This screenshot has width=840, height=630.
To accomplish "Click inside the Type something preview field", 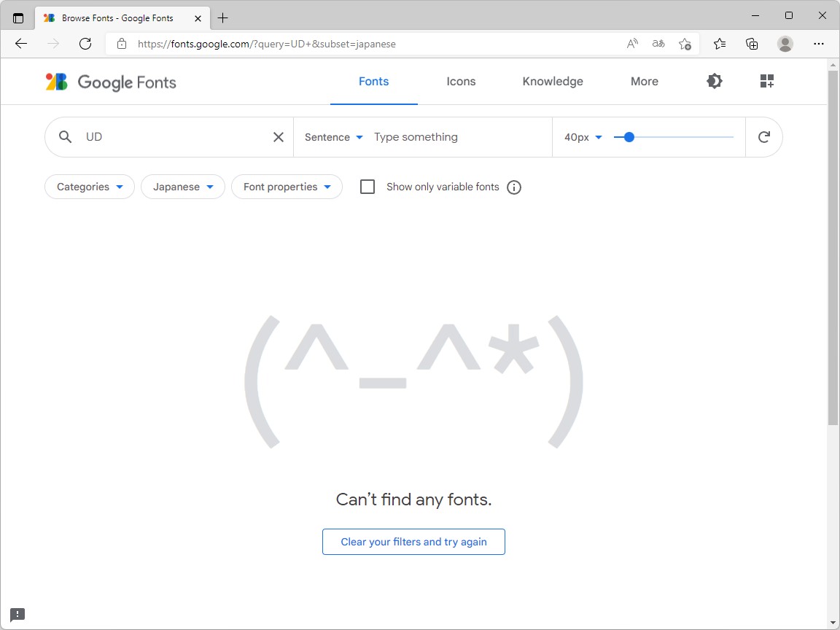I will click(437, 136).
